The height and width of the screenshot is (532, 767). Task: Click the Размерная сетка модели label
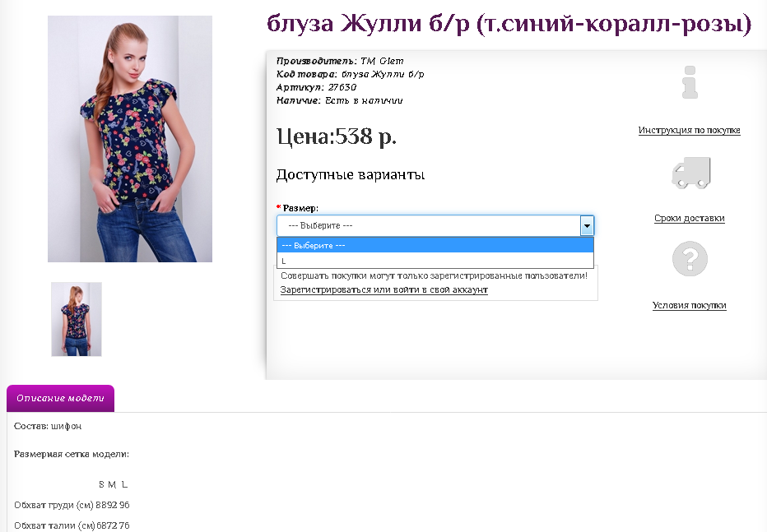click(72, 455)
